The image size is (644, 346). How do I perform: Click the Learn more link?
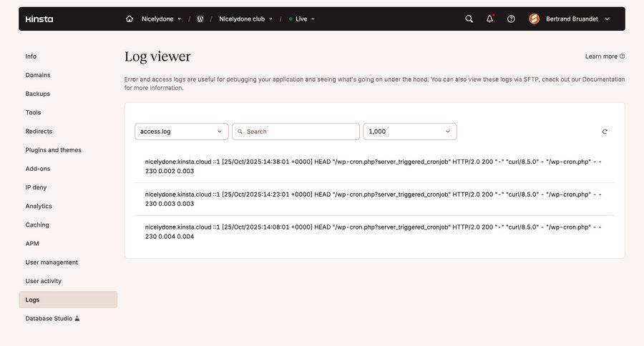tap(605, 56)
